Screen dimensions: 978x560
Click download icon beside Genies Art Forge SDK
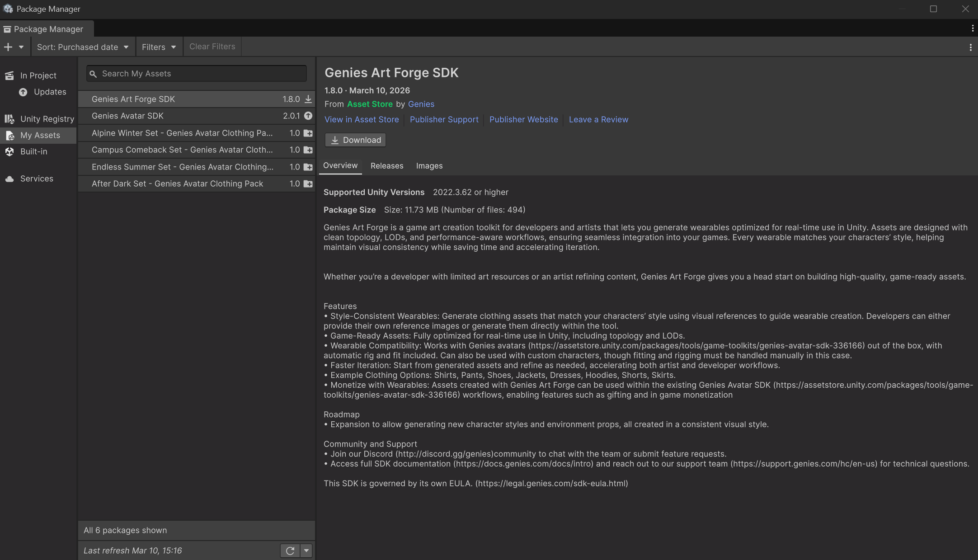(308, 99)
